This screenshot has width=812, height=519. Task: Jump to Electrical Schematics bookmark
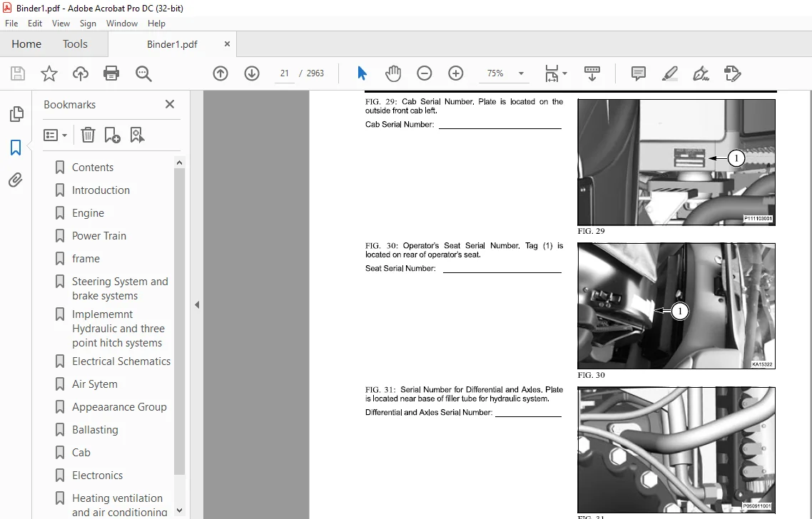(121, 361)
